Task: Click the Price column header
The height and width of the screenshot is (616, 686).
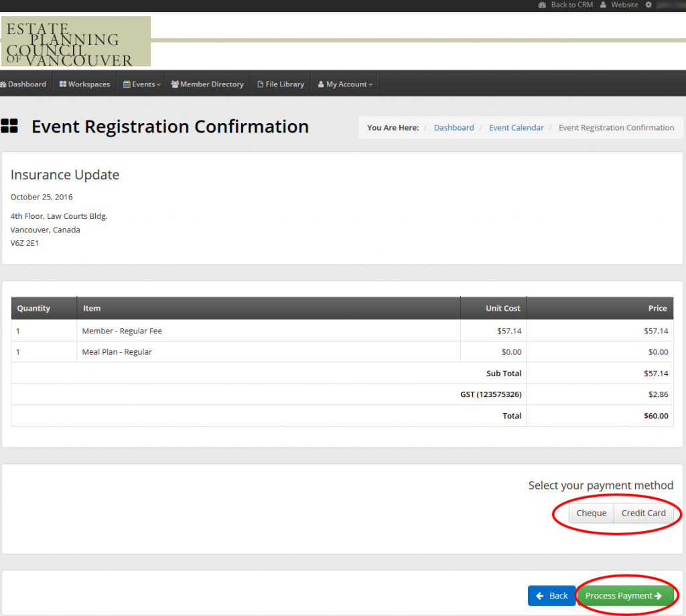Action: click(600, 308)
